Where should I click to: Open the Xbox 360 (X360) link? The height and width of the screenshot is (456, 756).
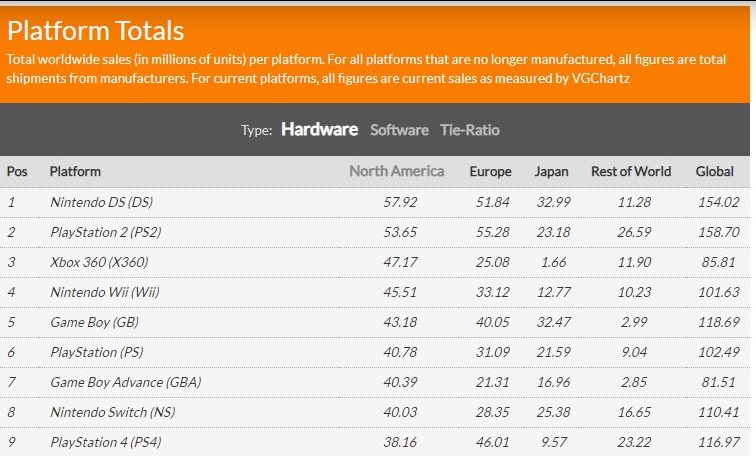tap(99, 262)
